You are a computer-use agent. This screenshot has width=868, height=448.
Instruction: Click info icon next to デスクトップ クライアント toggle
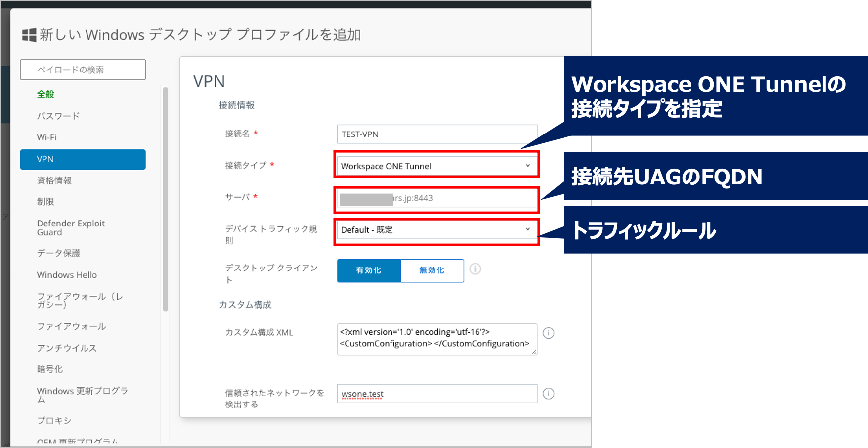(475, 269)
